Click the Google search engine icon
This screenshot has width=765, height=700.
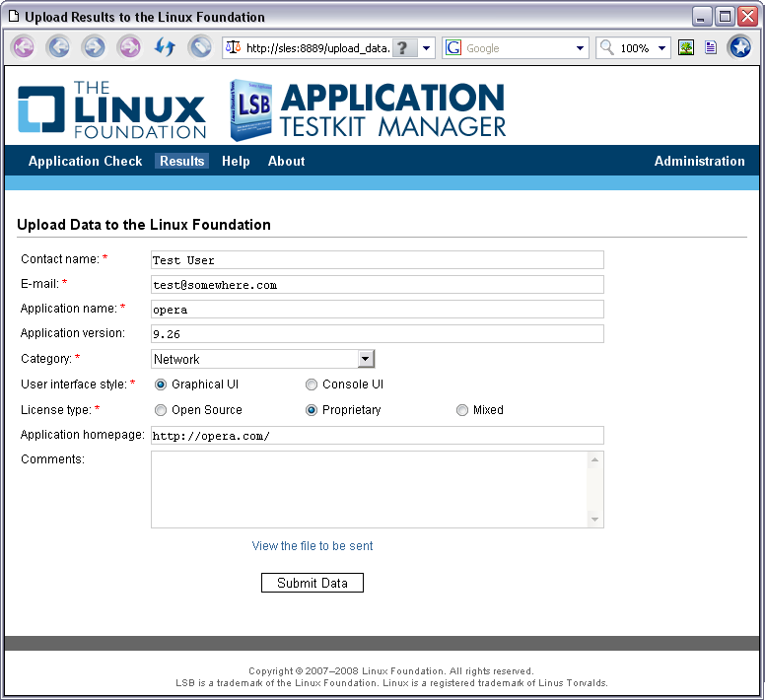point(453,47)
